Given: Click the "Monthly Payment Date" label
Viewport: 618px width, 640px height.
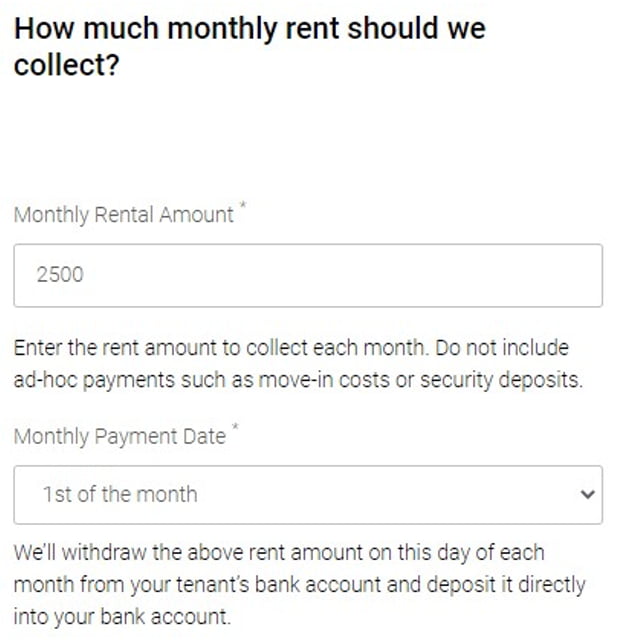Looking at the screenshot, I should pos(119,436).
